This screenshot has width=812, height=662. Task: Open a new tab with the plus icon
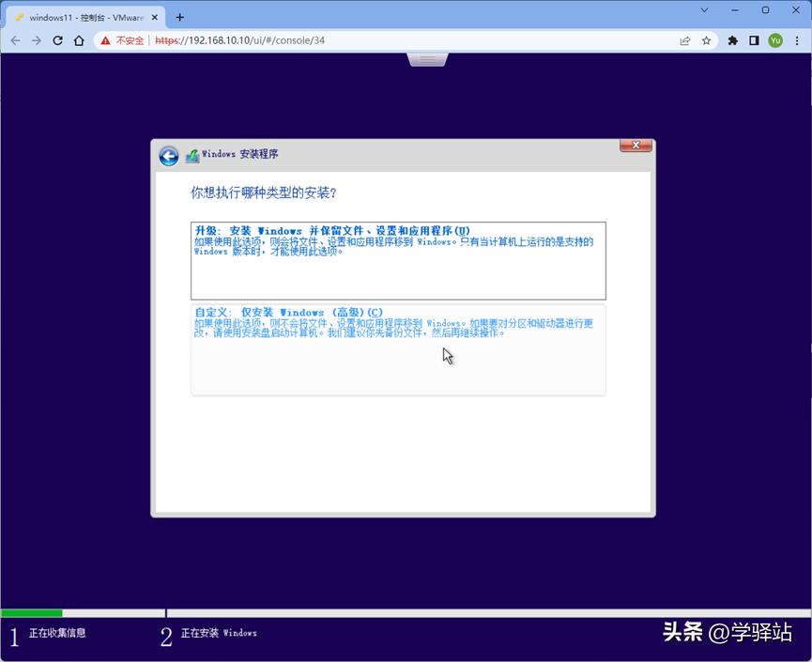(x=179, y=16)
